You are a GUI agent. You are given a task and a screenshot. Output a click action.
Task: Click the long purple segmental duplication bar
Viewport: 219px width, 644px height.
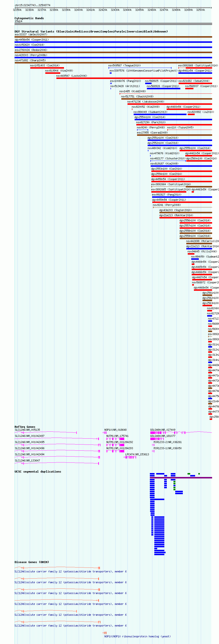(x=181, y=478)
